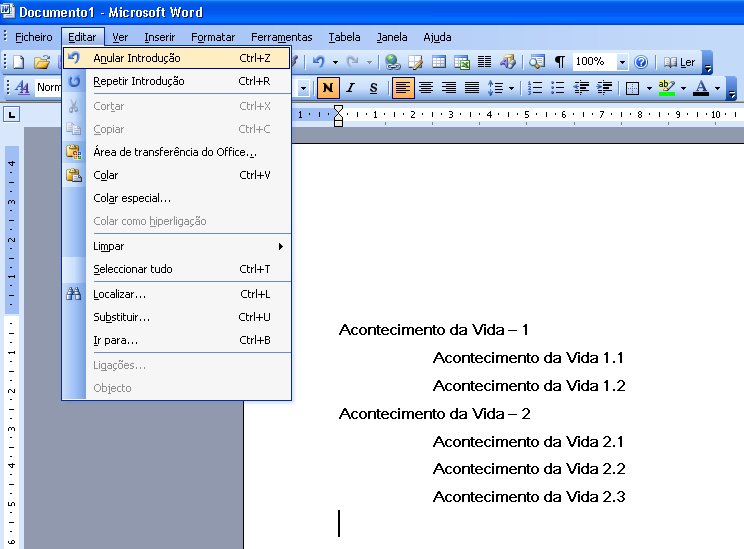Choose Ir para... in the menu
The image size is (744, 549).
[x=177, y=340]
